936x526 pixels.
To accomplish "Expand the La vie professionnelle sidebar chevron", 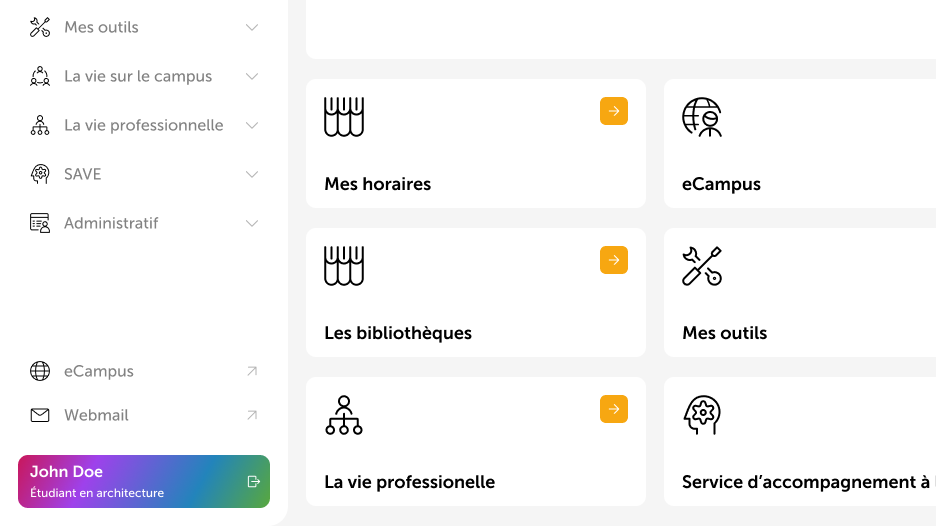I will point(252,125).
